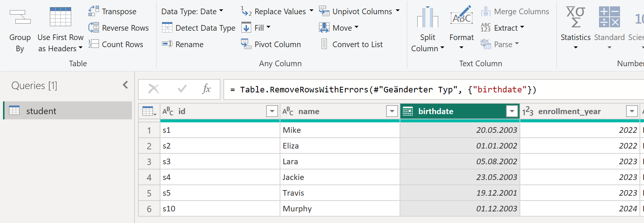
Task: Click the Merge Columns icon
Action: pyautogui.click(x=486, y=11)
